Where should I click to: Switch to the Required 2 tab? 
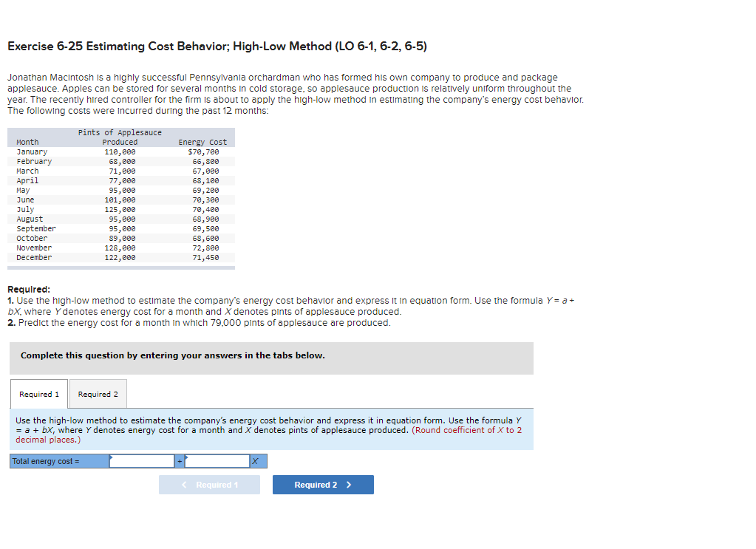(x=98, y=393)
